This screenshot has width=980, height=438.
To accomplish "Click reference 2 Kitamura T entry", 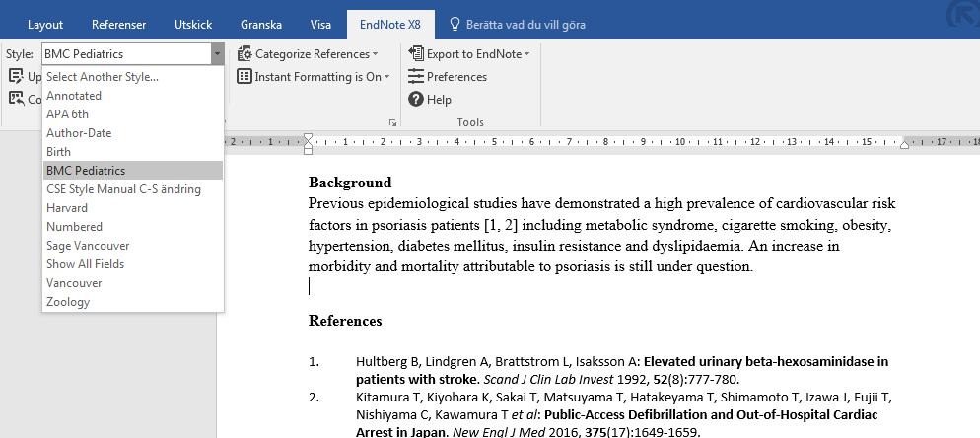I will [624, 414].
